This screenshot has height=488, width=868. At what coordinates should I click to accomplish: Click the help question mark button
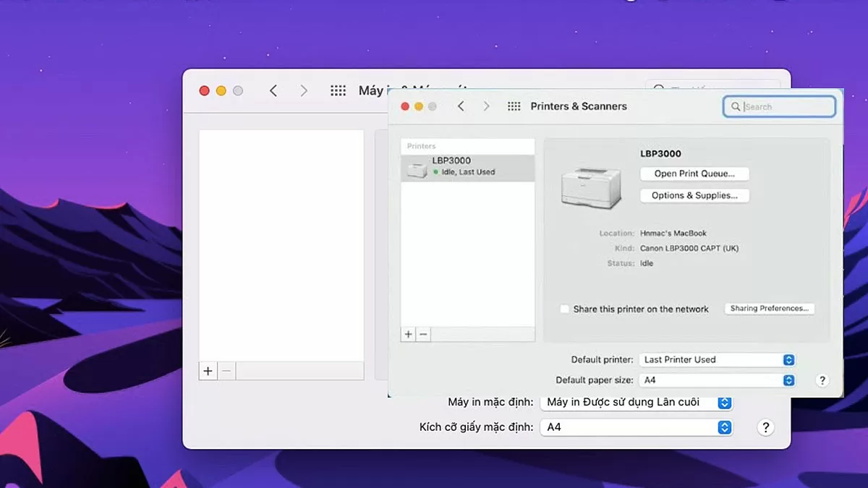coord(822,380)
